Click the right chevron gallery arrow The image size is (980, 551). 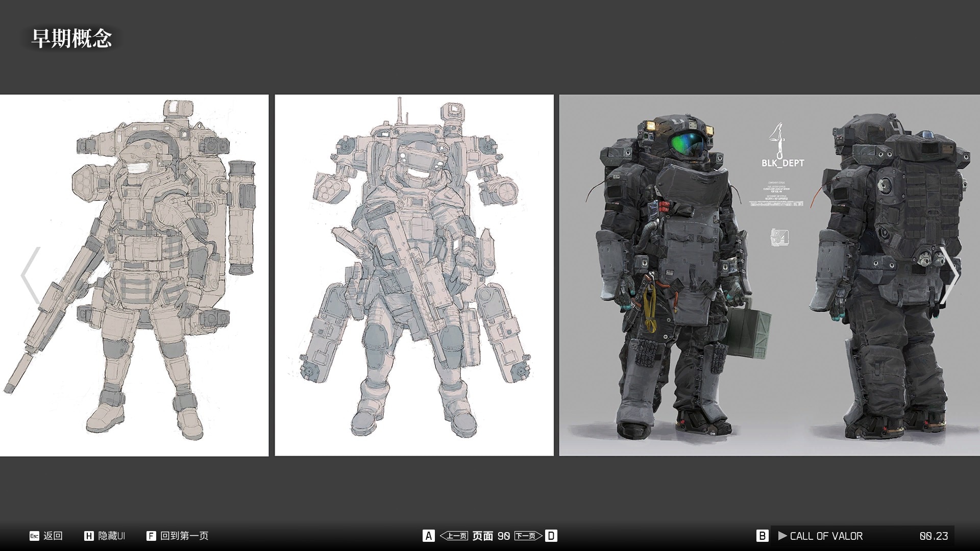(x=950, y=276)
